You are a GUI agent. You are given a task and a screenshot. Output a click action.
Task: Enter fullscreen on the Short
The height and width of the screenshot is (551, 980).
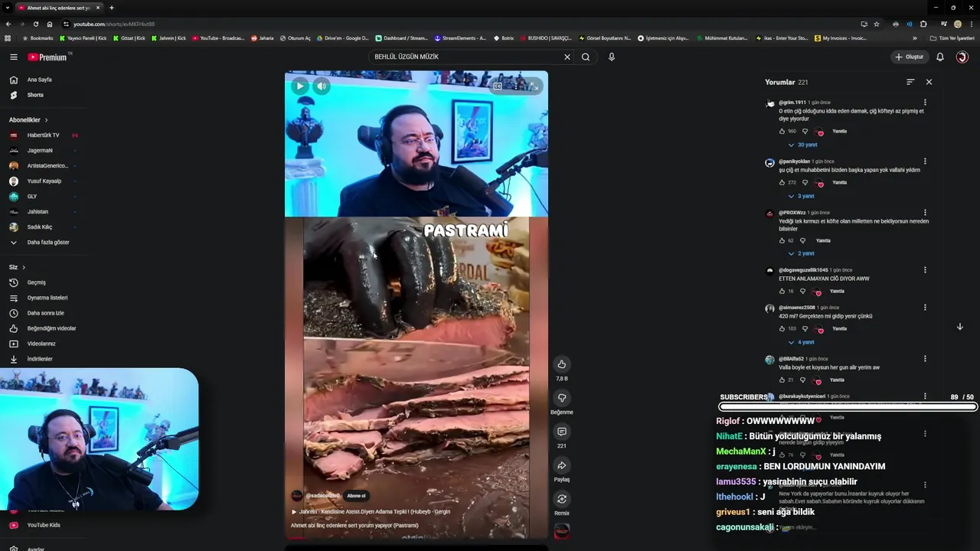534,86
